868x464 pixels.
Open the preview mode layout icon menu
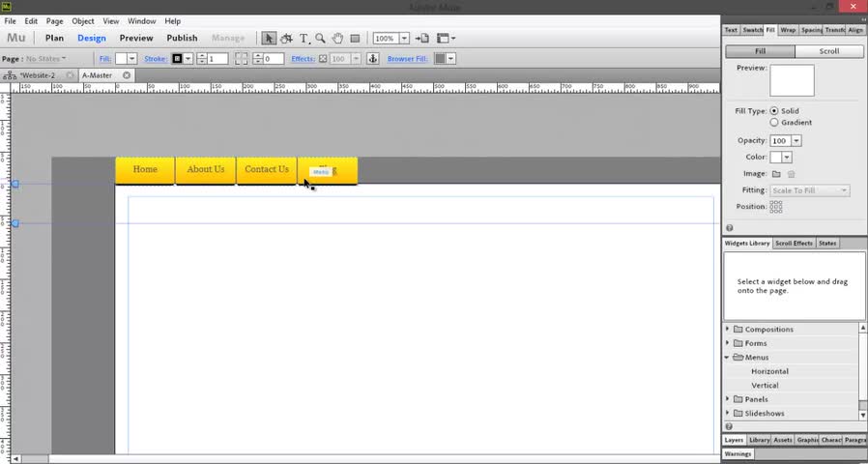447,39
